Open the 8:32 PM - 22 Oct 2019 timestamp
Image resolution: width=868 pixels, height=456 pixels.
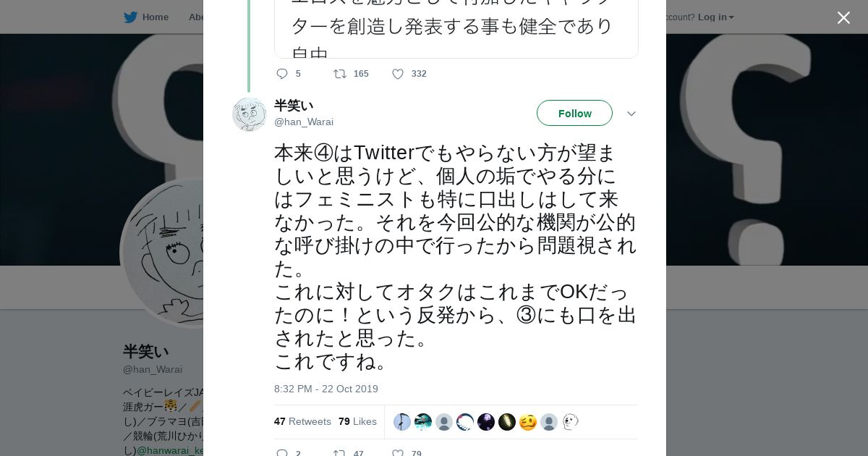(x=325, y=389)
